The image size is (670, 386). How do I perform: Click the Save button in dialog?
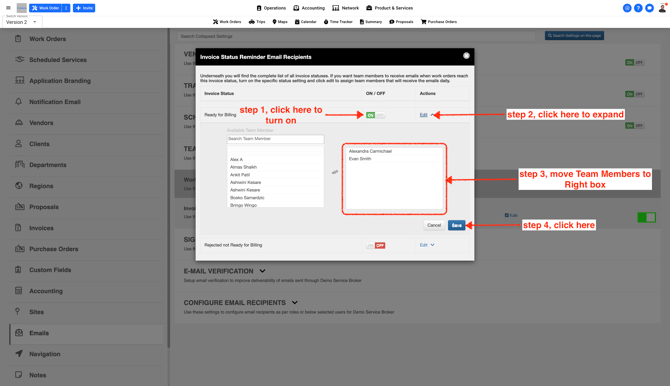click(x=456, y=225)
